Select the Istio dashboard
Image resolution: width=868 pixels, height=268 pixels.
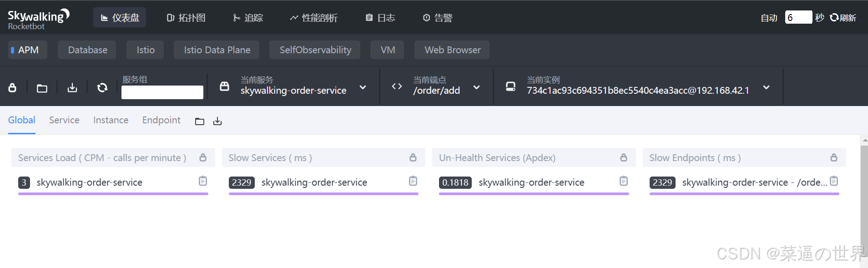[146, 50]
